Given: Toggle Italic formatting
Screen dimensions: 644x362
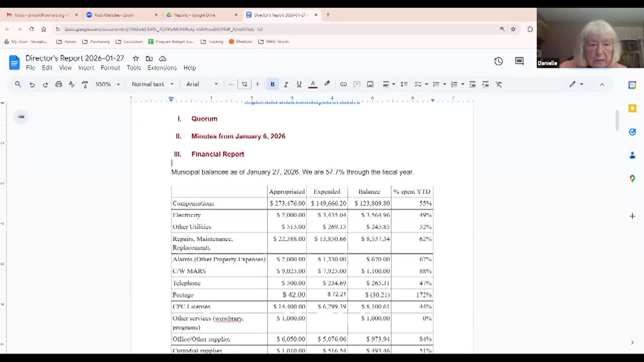Looking at the screenshot, I should pyautogui.click(x=285, y=84).
